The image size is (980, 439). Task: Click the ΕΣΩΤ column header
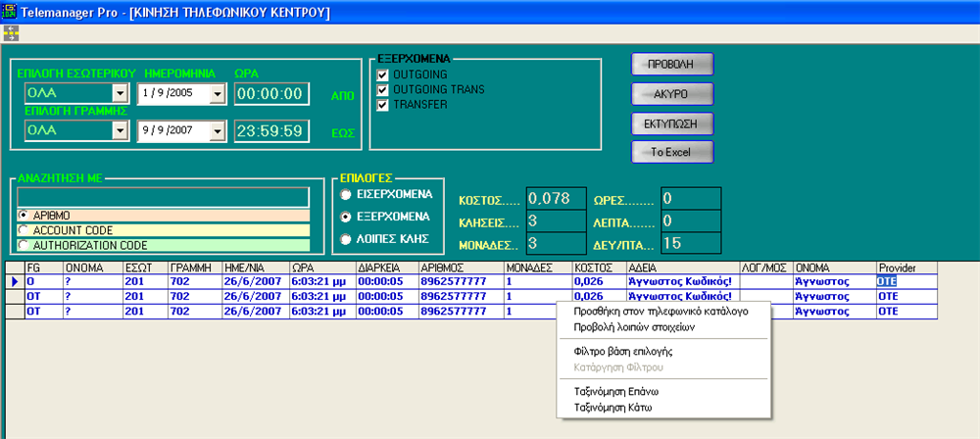click(146, 268)
